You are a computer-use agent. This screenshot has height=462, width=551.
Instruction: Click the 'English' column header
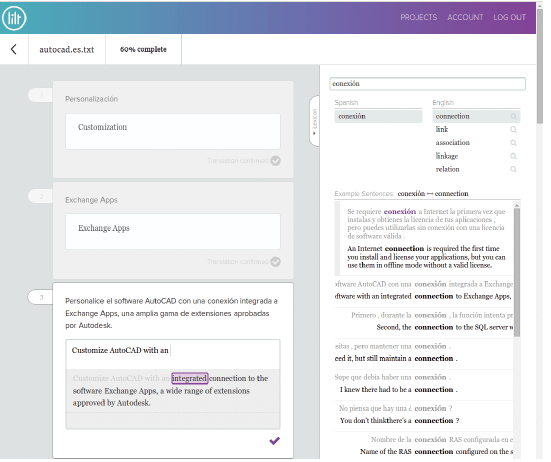point(443,103)
